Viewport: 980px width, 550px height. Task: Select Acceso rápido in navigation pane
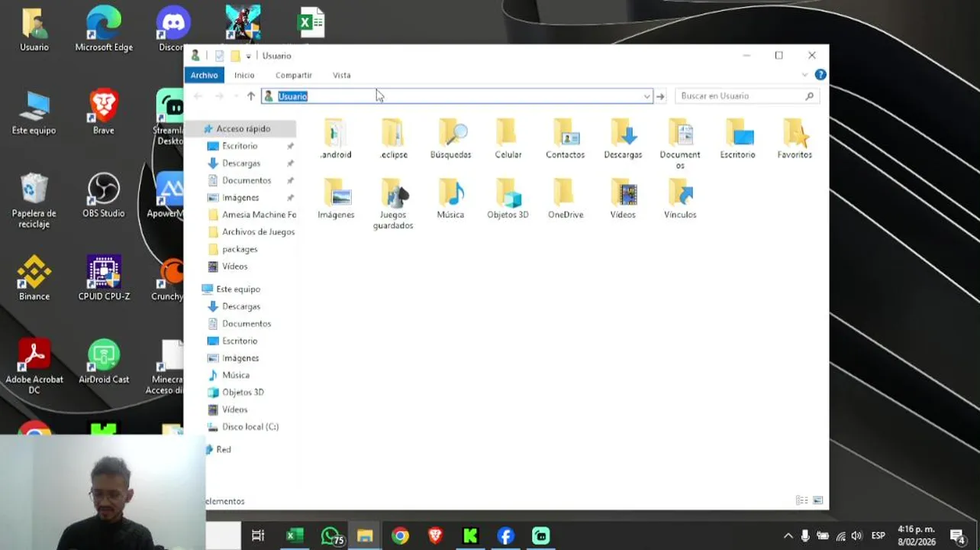pyautogui.click(x=243, y=129)
